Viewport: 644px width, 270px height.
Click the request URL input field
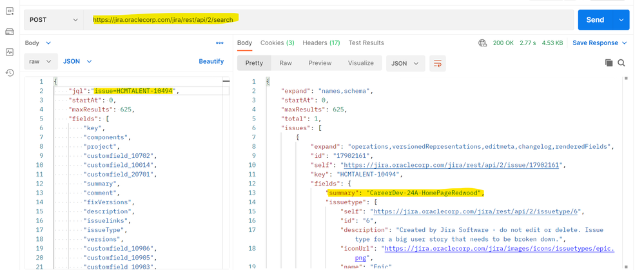[328, 20]
